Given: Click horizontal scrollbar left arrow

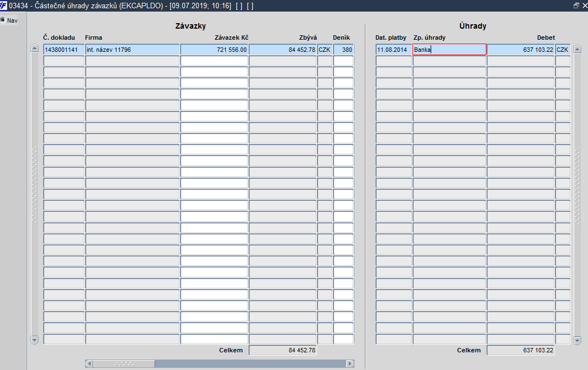Looking at the screenshot, I should [89, 363].
